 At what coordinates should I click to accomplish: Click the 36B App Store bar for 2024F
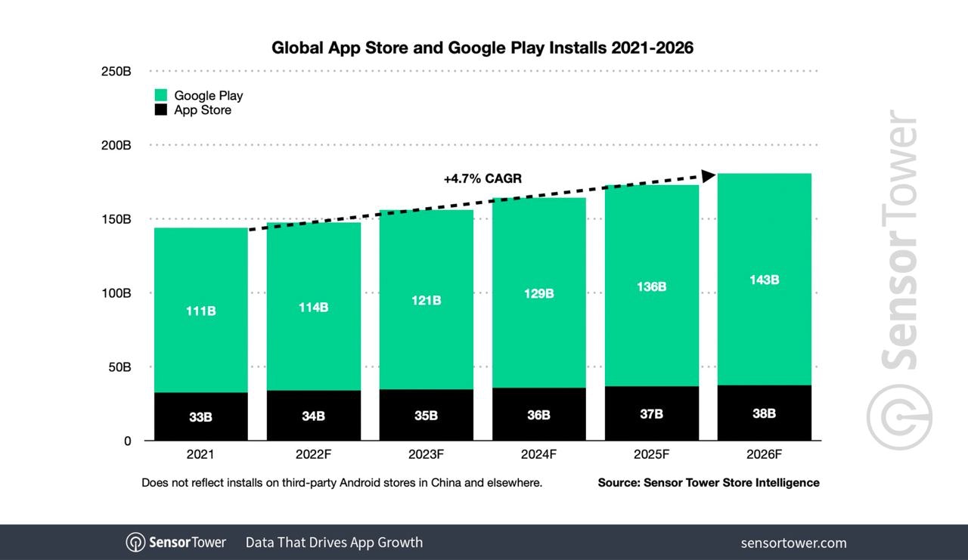coord(539,414)
